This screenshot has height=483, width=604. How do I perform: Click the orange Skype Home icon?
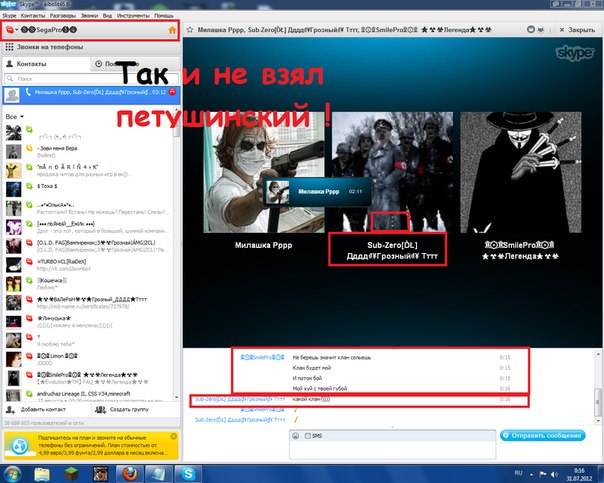(x=172, y=30)
